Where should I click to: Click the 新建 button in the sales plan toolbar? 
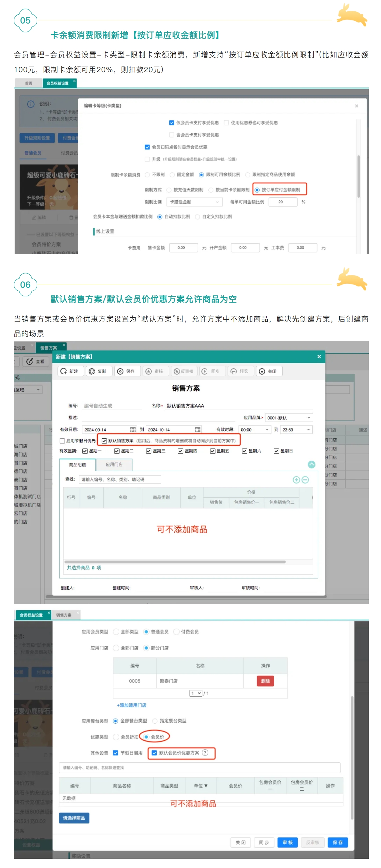point(70,371)
